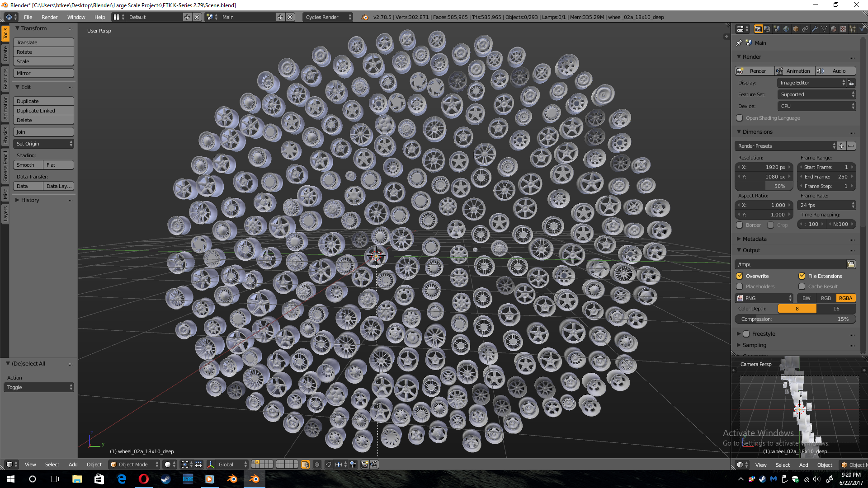The image size is (868, 488).
Task: Enable the Placeholders checkbox
Action: (x=740, y=286)
